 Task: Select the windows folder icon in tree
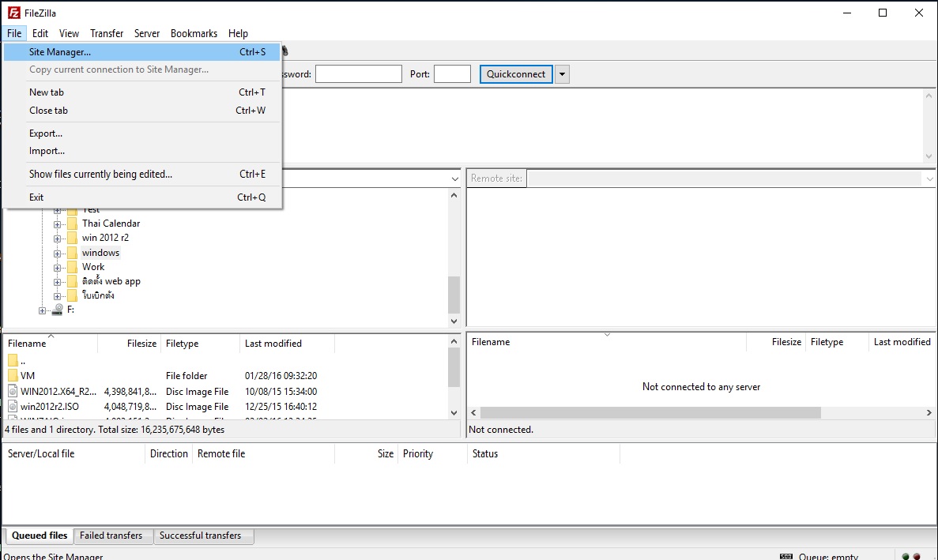tap(73, 253)
